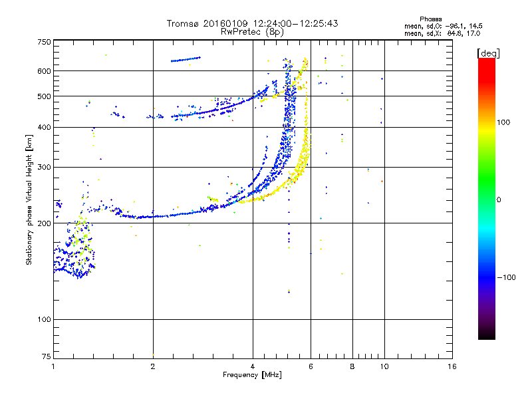
Task: Click the x-axis label 'Frequency [MHz]'
Action: pos(252,375)
